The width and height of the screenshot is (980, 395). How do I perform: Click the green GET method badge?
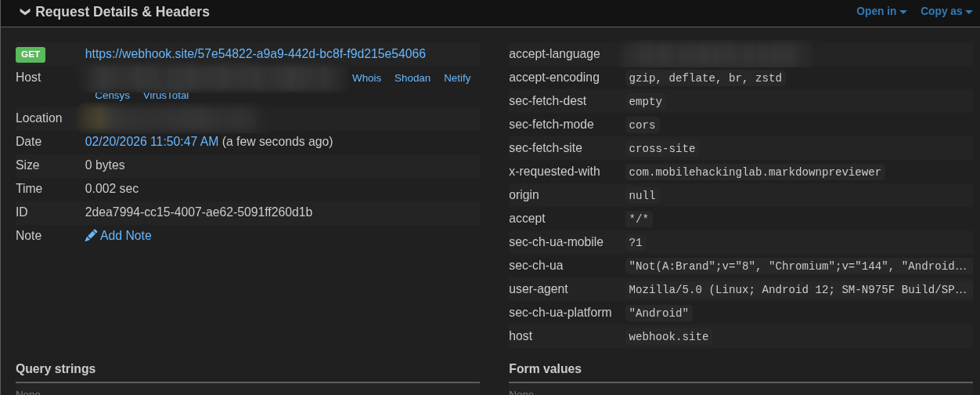pyautogui.click(x=31, y=54)
